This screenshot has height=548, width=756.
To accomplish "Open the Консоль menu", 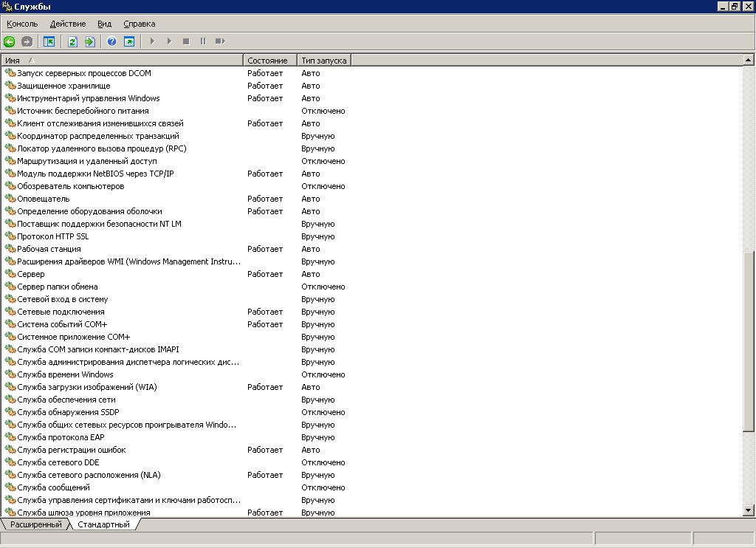I will [x=22, y=24].
